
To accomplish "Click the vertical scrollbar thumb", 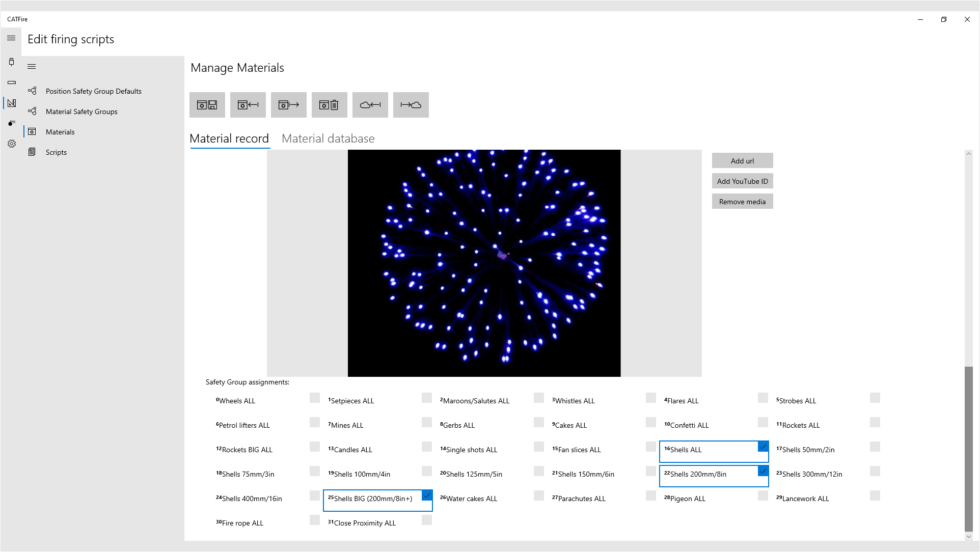I will [968, 448].
